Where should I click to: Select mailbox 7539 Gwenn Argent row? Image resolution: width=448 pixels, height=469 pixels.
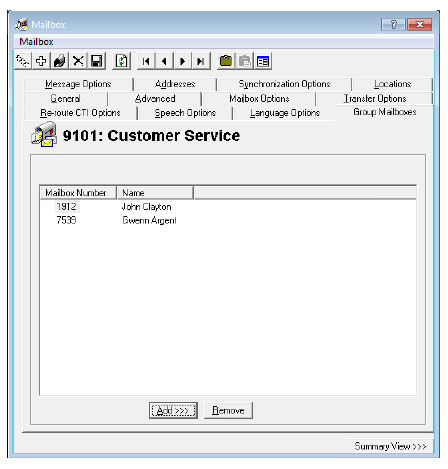click(x=228, y=220)
